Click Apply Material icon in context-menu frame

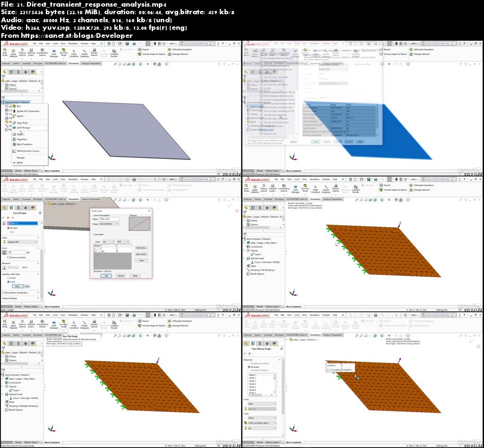(x=13, y=53)
